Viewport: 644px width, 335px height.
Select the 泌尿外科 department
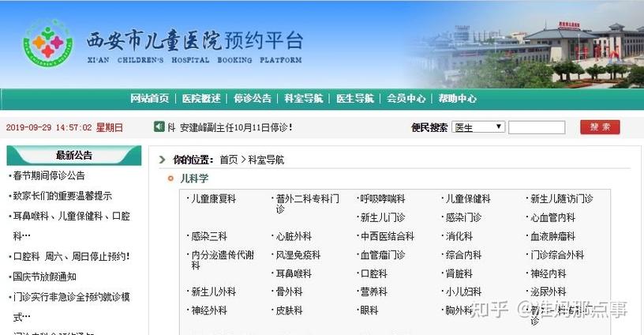click(x=549, y=292)
